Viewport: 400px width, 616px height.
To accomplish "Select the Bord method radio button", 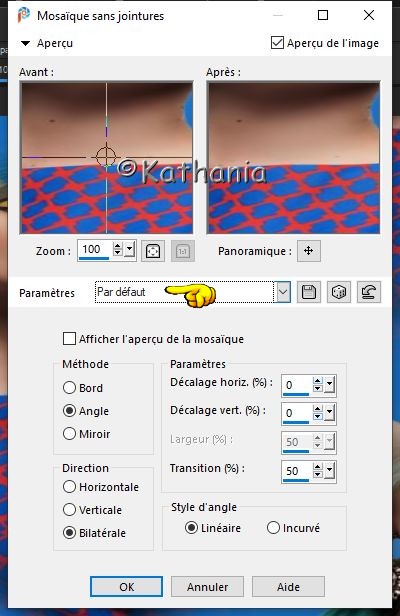I will click(69, 388).
